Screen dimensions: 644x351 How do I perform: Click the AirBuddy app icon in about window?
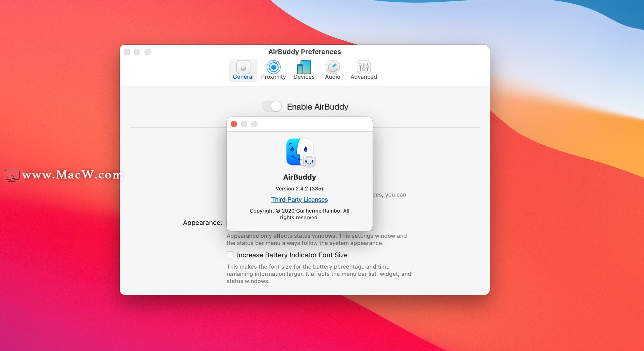tap(301, 153)
